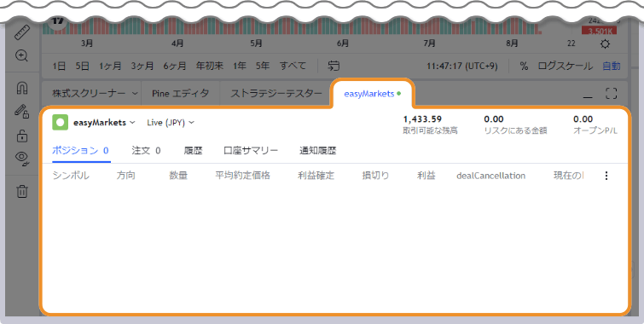Image resolution: width=644 pixels, height=324 pixels.
Task: Toggle stay in drawing mode pencil-lock icon
Action: [22, 112]
